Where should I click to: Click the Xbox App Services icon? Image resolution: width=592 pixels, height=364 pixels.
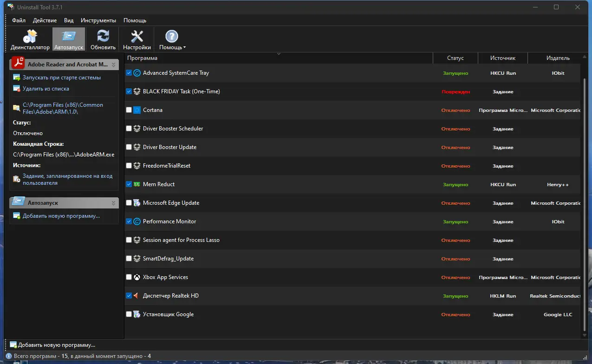click(137, 277)
